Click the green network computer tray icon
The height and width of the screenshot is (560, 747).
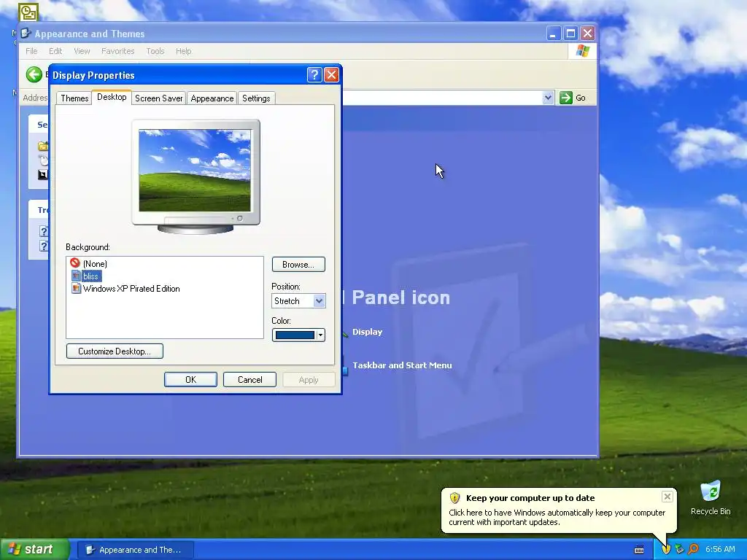click(679, 549)
